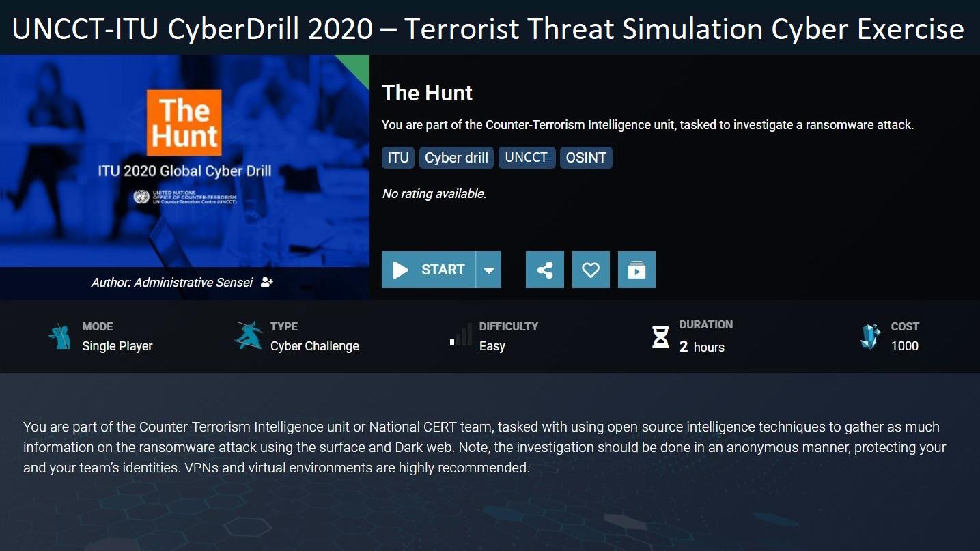Click the crystal cost icon
This screenshot has height=551, width=980.
click(870, 336)
